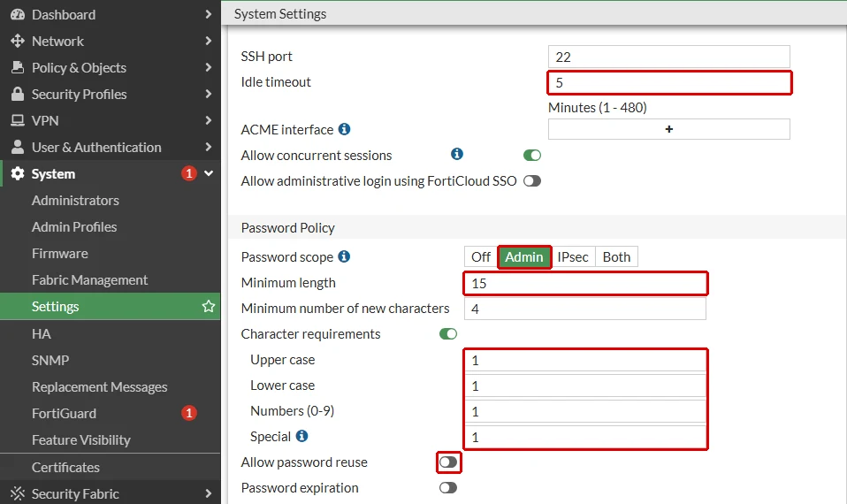This screenshot has height=504, width=847.
Task: Click the Upper case count field
Action: coord(585,360)
